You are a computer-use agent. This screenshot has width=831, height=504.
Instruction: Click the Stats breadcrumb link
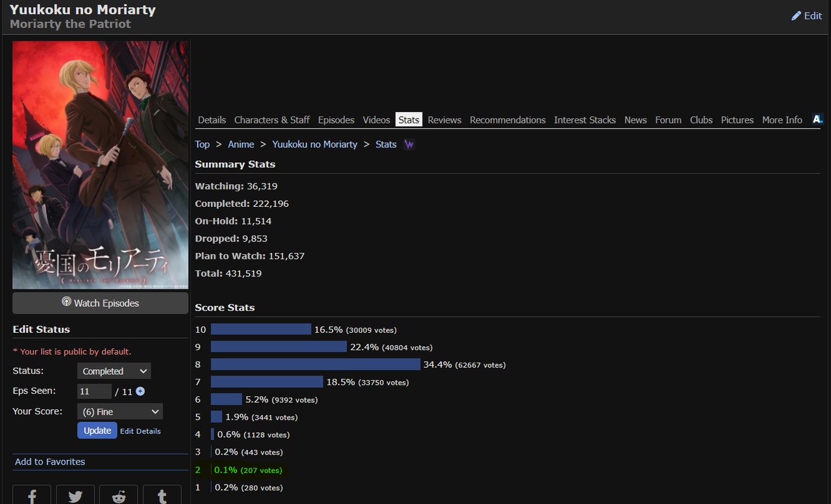click(x=386, y=145)
